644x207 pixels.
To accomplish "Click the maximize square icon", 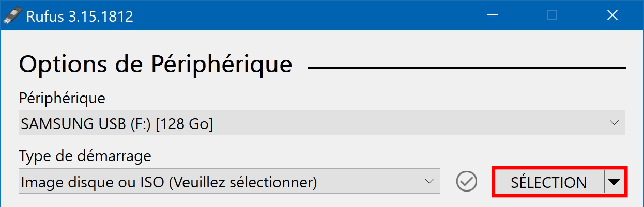I will coord(552,16).
